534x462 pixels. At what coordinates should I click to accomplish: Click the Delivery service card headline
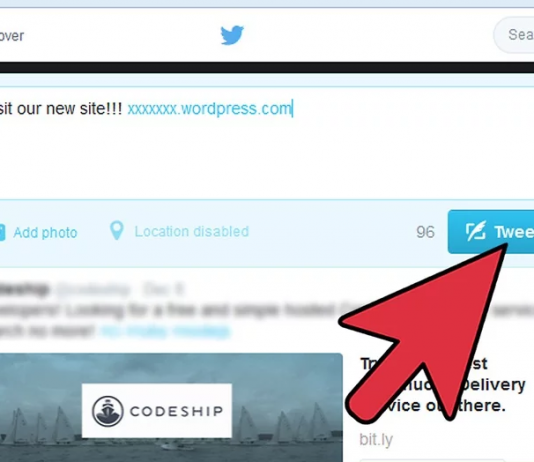[x=442, y=384]
